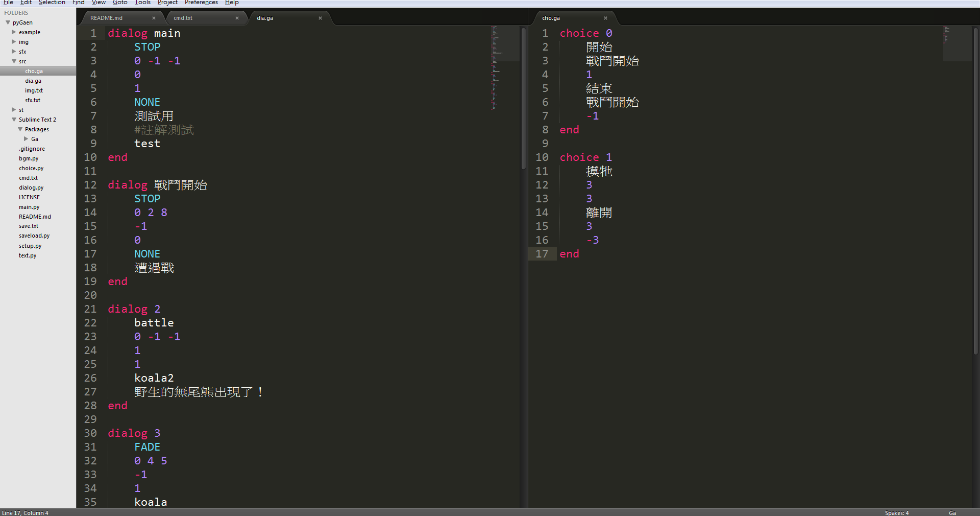Click 'choice 1' in cho.ga

pos(585,157)
